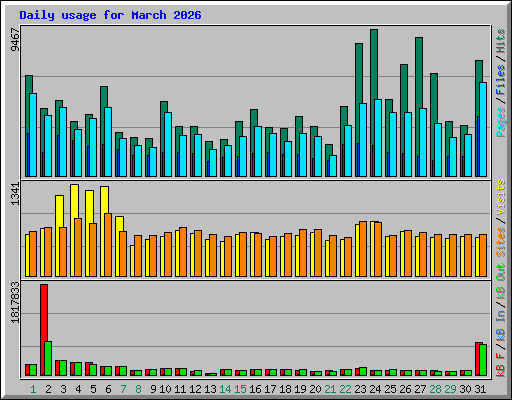Viewport: 512px width, 400px height.
Task: Click the kB F legend label
Action: (x=501, y=365)
